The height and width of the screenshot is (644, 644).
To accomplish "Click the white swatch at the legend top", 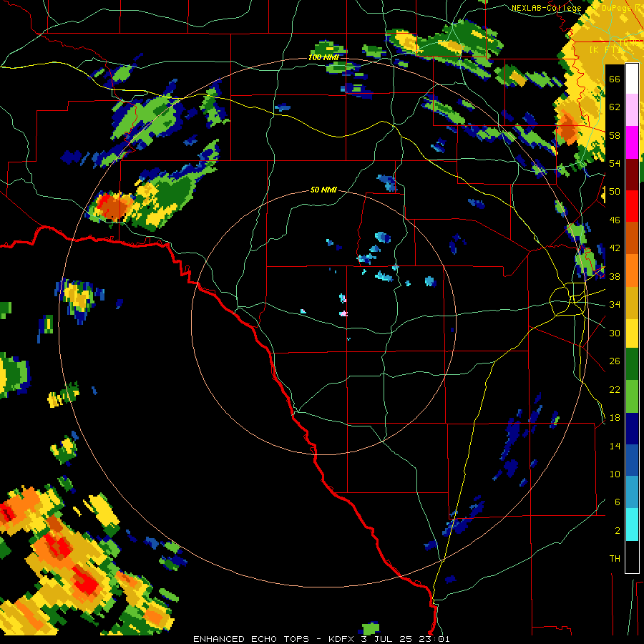I will pyautogui.click(x=632, y=79).
